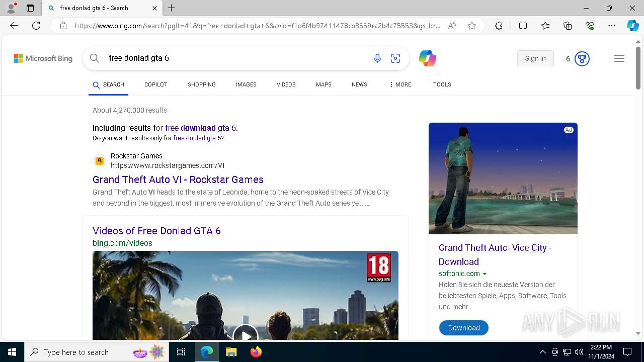Switch to the SHOPPING tab
The width and height of the screenshot is (644, 362).
pos(202,84)
